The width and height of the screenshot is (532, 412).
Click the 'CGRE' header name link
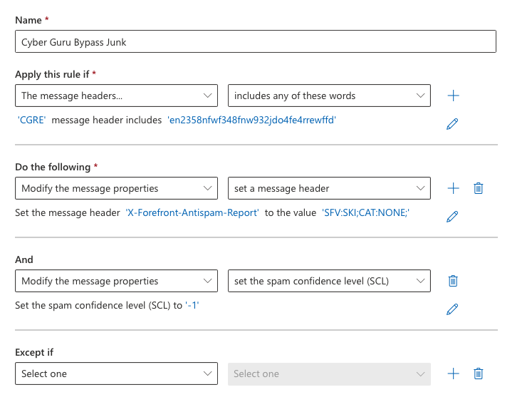coord(31,120)
